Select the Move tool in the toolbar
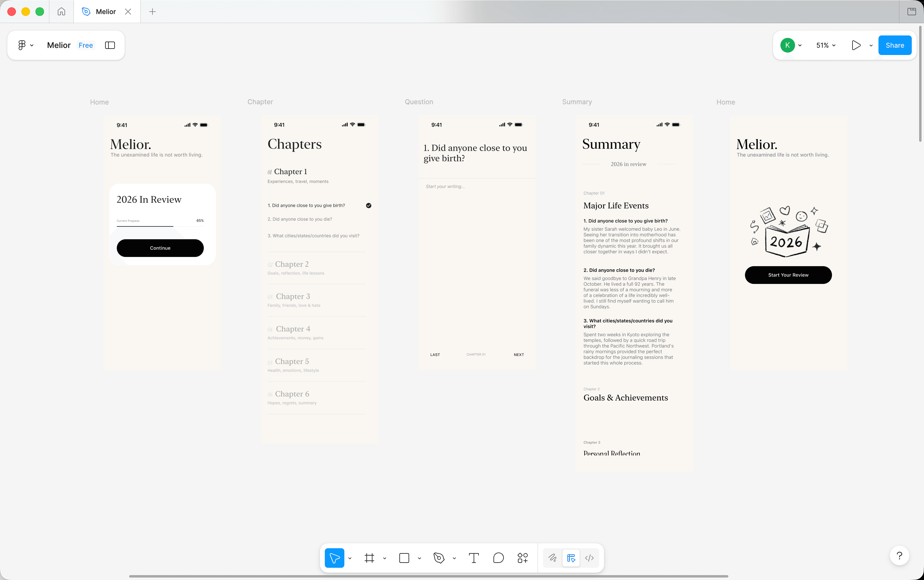 click(x=334, y=558)
